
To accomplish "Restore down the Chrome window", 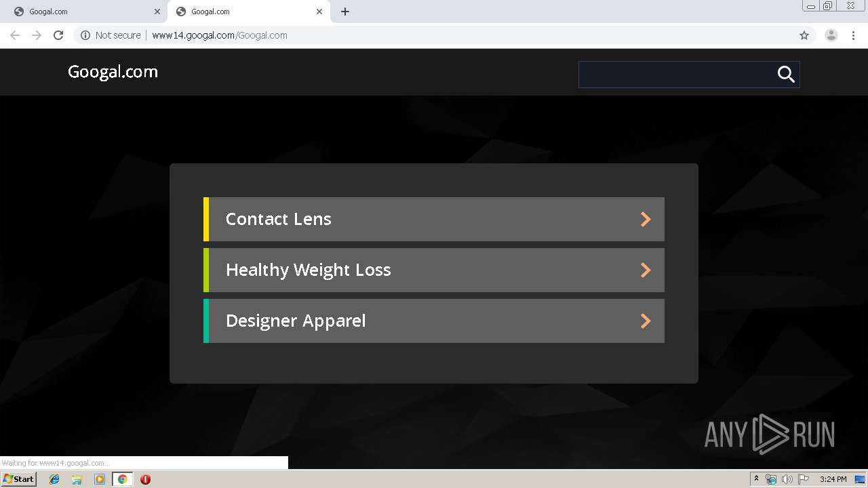I will click(828, 6).
